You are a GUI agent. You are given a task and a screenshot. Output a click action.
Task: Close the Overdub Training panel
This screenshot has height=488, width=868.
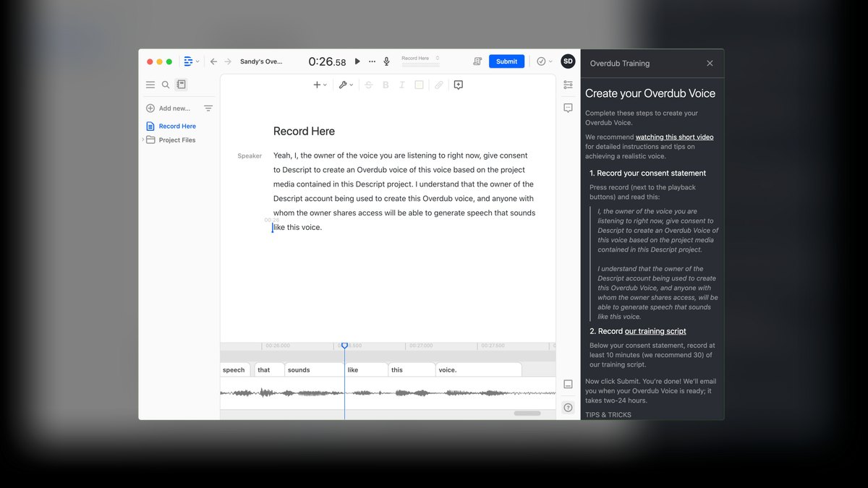coord(710,64)
